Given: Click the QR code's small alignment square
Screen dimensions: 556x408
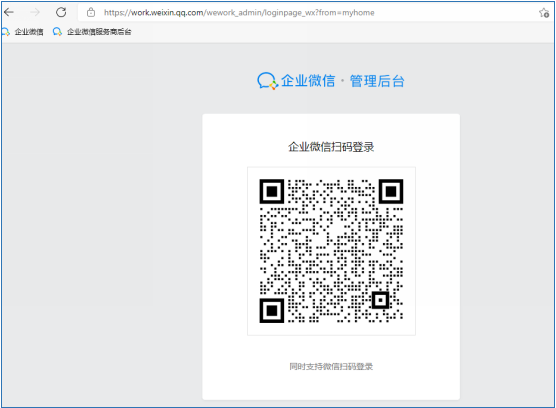Looking at the screenshot, I should 380,300.
